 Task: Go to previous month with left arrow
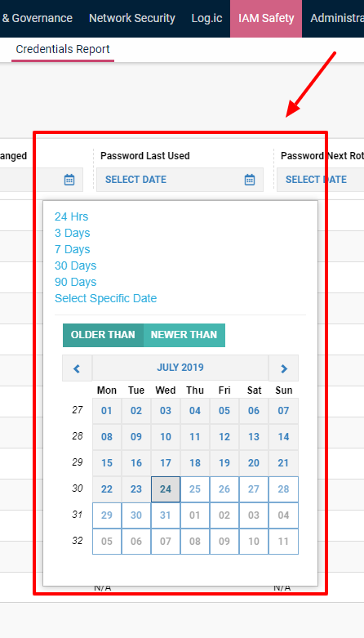77,368
